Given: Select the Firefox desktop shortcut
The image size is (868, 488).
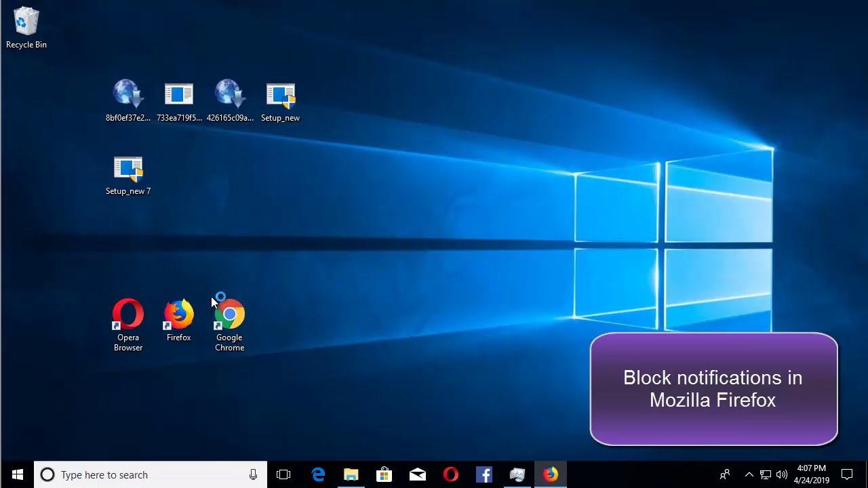Looking at the screenshot, I should coord(179,321).
